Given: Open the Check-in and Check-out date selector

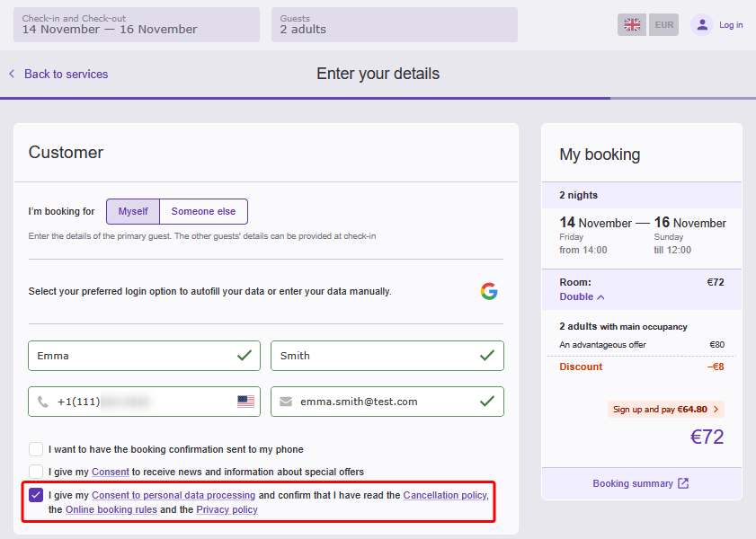Looking at the screenshot, I should pyautogui.click(x=136, y=24).
